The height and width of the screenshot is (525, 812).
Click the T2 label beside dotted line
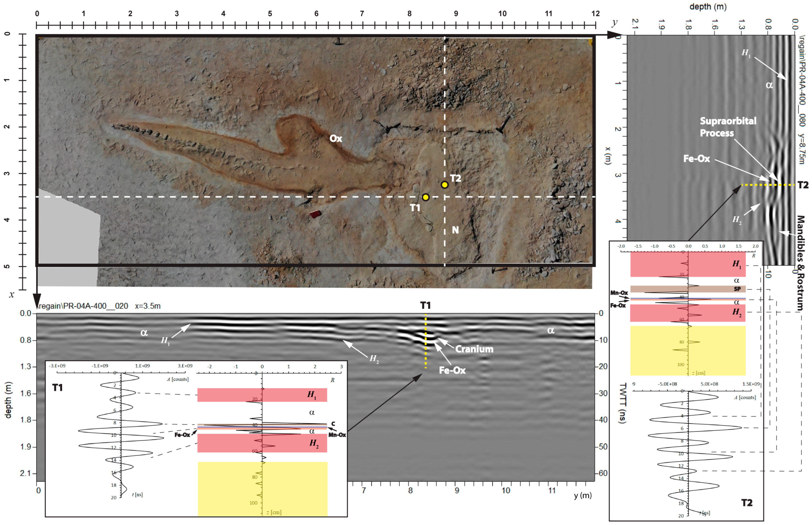click(x=803, y=185)
